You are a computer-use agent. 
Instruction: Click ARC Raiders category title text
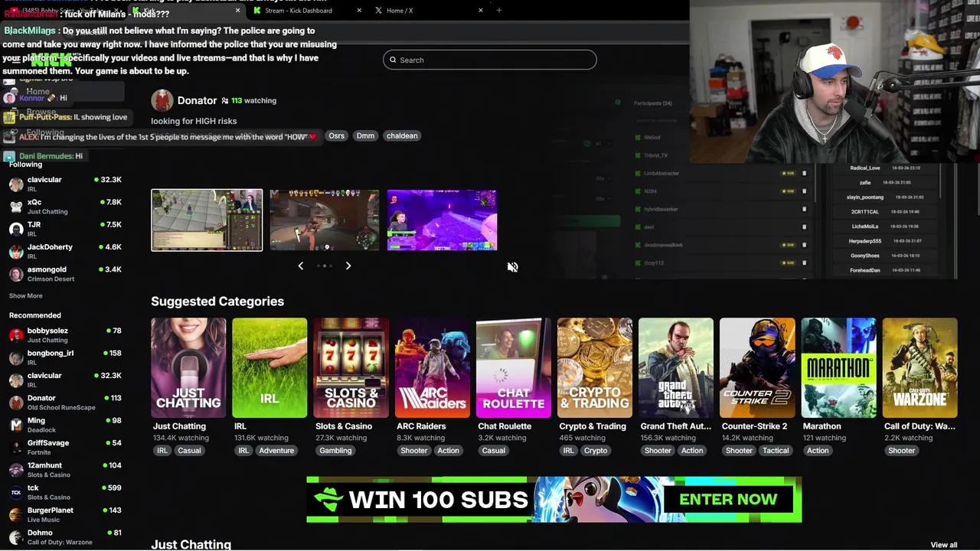421,426
